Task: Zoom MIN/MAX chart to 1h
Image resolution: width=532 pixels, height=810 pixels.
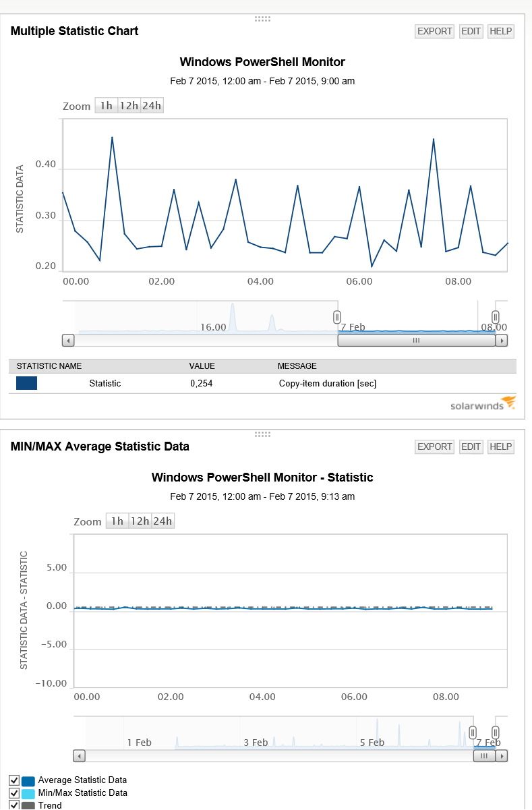Action: point(117,521)
